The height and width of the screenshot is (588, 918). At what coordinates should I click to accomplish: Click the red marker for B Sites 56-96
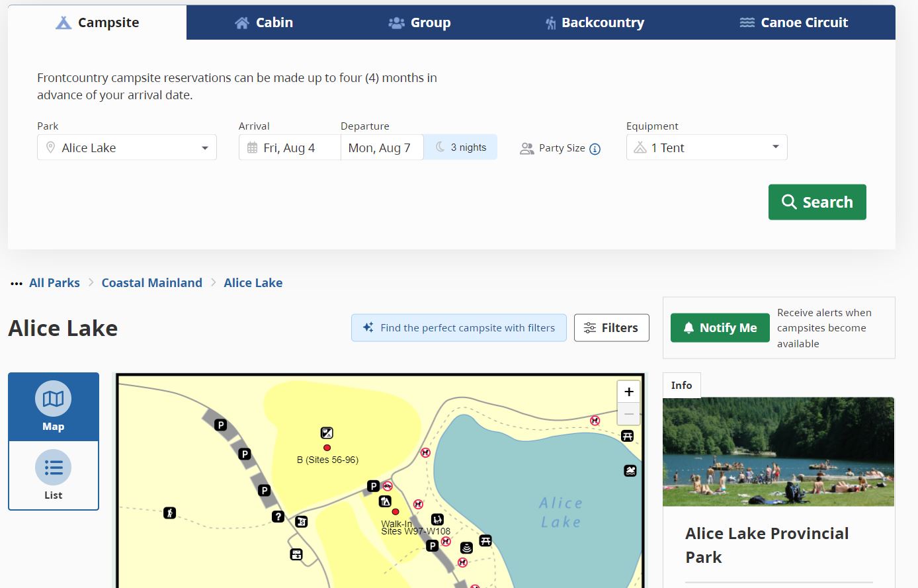tap(327, 448)
